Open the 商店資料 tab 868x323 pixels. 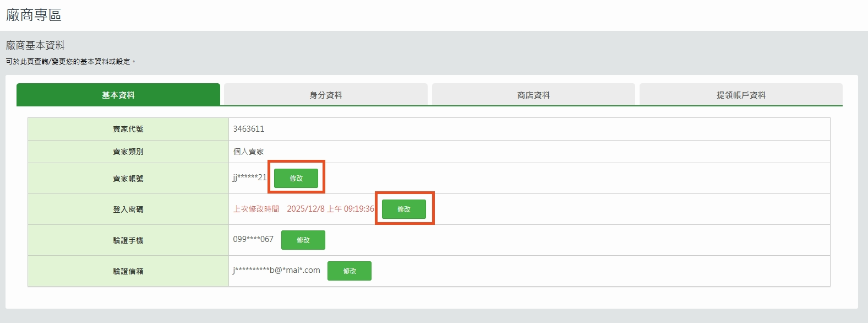533,95
